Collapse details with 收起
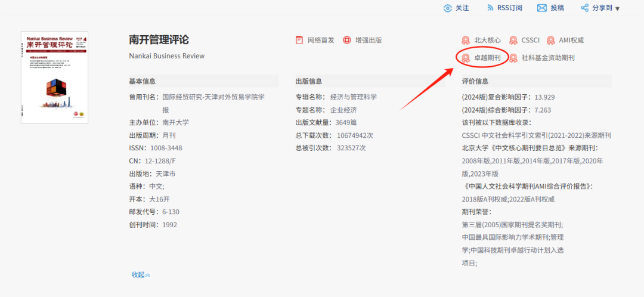The width and height of the screenshot is (644, 297). 141,274
